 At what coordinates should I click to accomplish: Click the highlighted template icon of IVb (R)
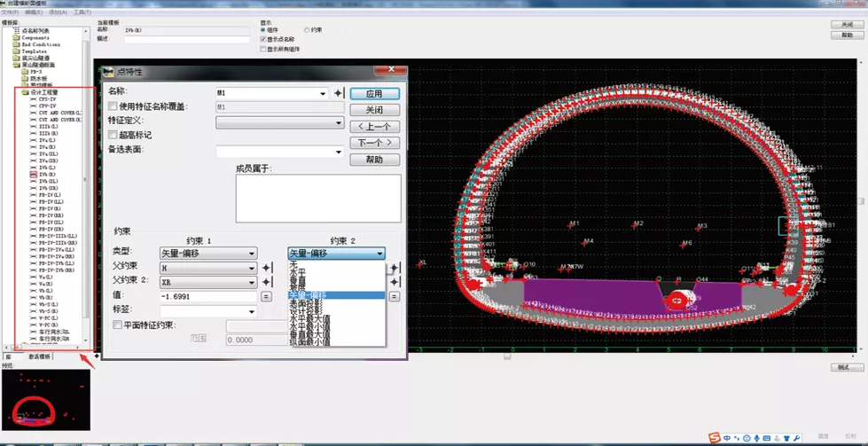tap(34, 175)
